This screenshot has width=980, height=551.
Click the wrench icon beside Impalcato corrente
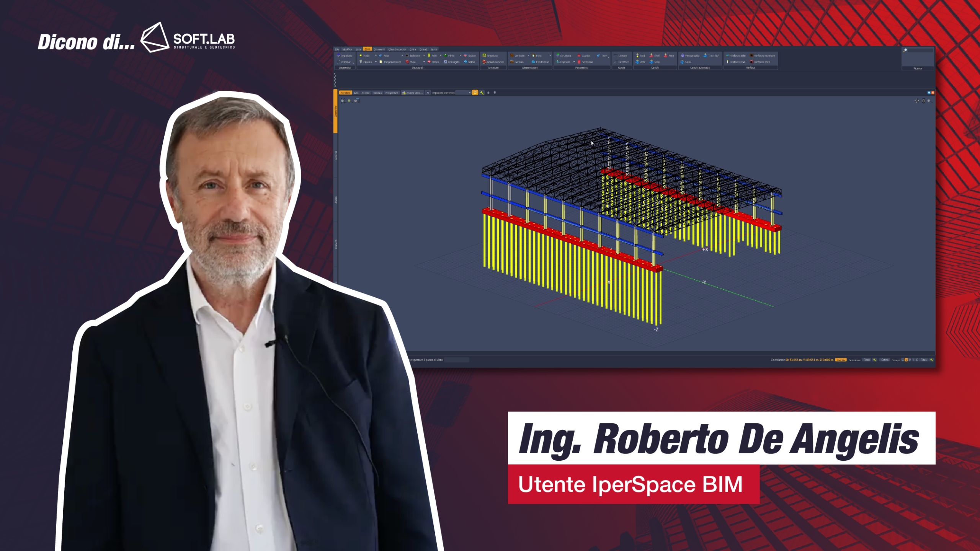coord(482,93)
